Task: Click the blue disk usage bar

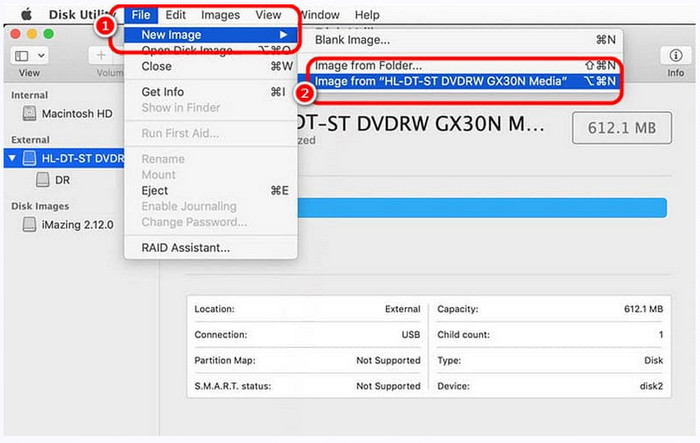Action: pyautogui.click(x=480, y=207)
